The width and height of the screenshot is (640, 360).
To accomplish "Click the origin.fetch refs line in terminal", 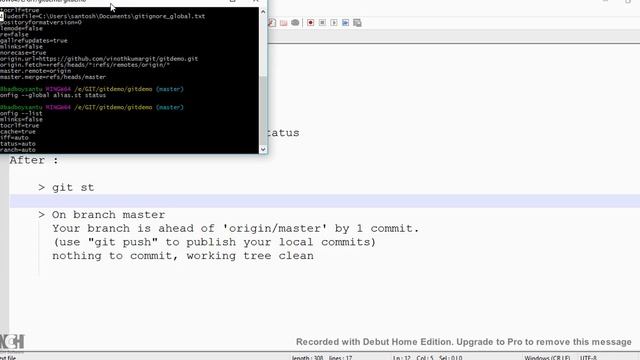I will click(85, 65).
